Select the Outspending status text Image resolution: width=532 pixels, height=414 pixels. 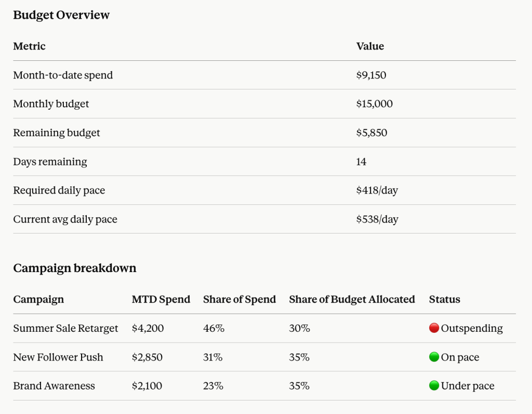[x=472, y=328]
